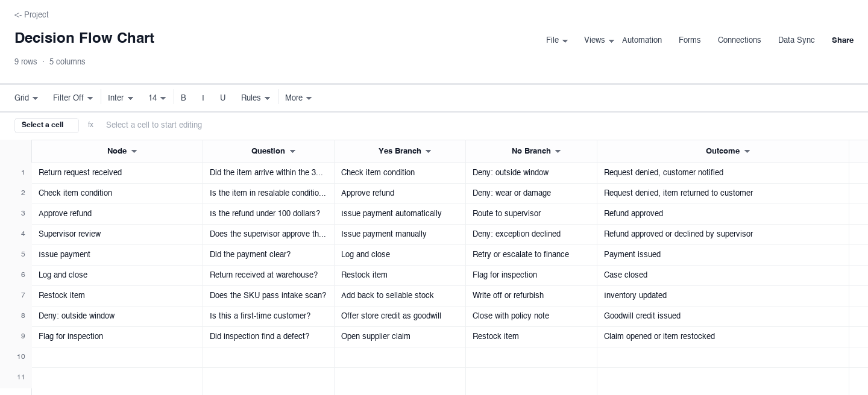Select the 'Issue payment' Node cell
The height and width of the screenshot is (395, 868).
(117, 255)
